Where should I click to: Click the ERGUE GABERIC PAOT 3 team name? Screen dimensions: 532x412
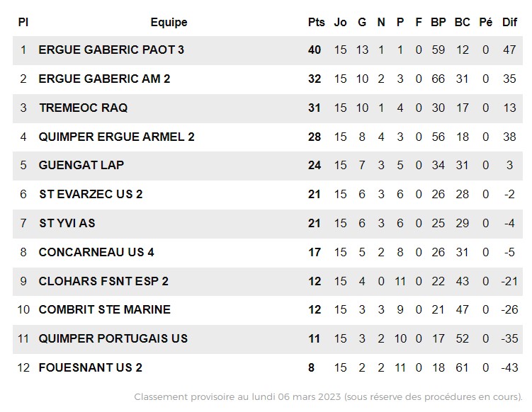pos(111,50)
